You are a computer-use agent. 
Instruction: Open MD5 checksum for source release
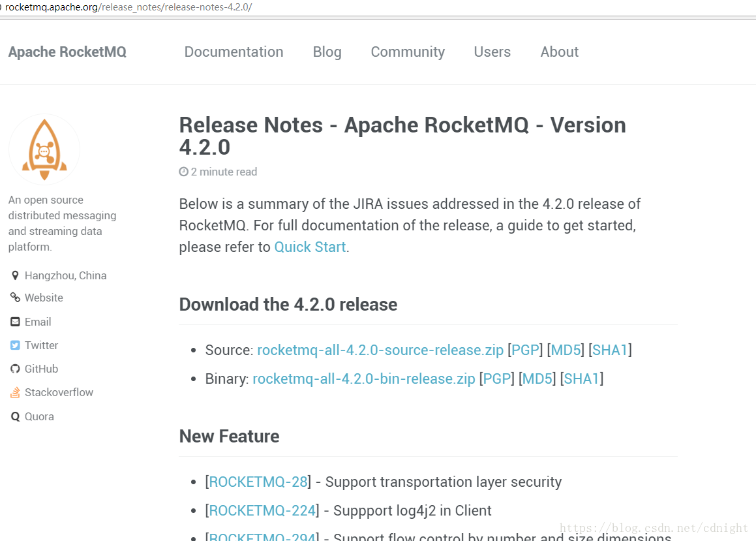point(566,350)
